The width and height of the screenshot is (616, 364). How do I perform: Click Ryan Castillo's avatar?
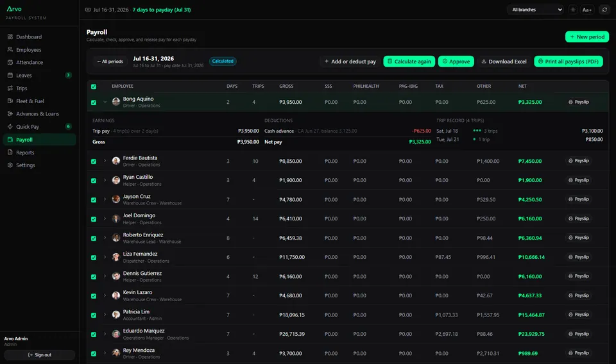[x=116, y=180]
